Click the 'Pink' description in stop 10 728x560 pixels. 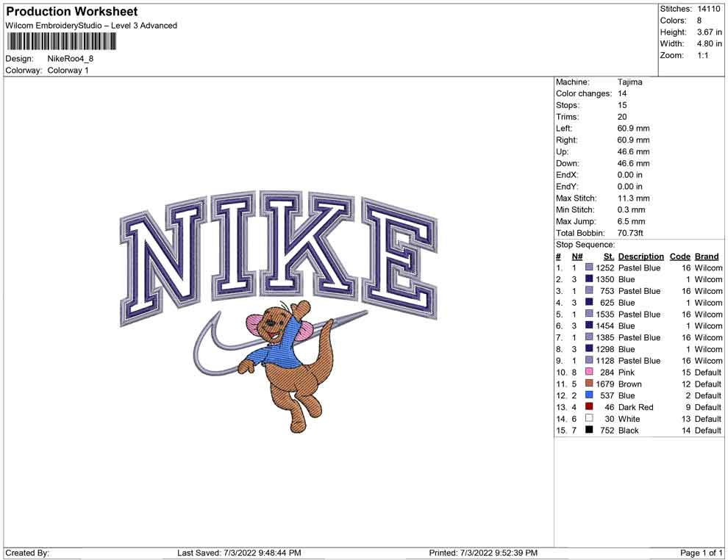point(627,372)
